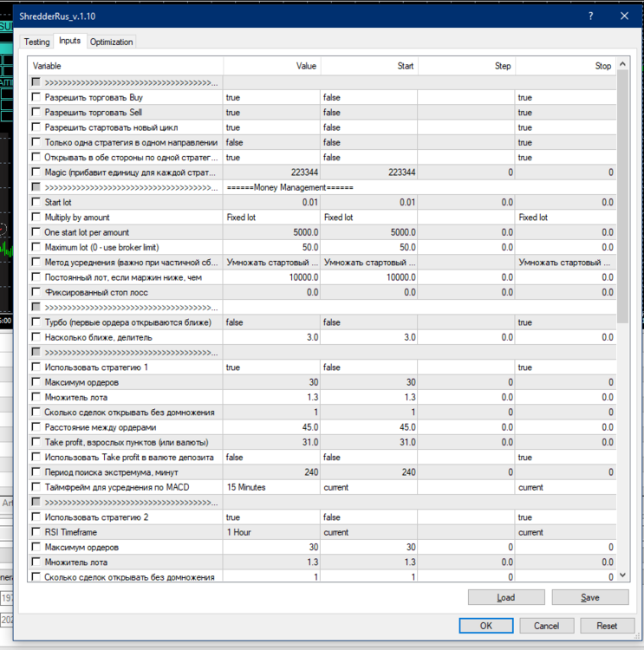Edit Maximum lot value 50.0
Screen dimensions: 644x650
click(271, 248)
